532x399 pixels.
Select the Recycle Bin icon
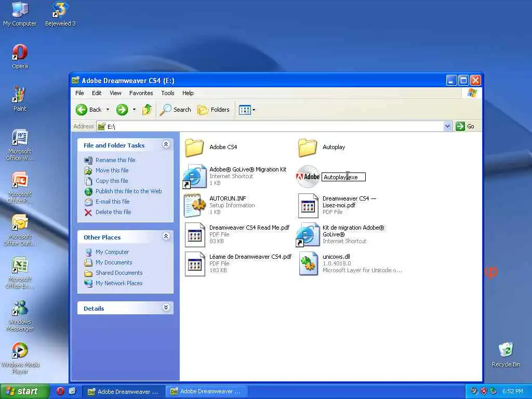(506, 354)
